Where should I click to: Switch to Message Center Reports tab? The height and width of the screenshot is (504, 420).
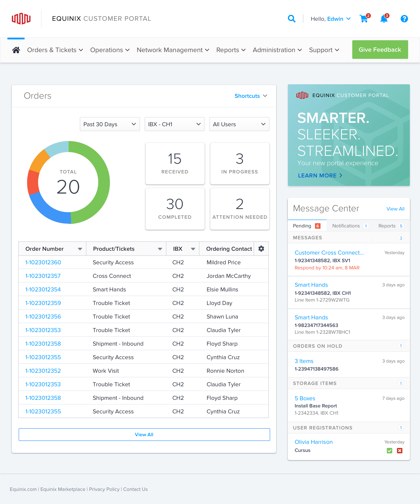coord(391,226)
